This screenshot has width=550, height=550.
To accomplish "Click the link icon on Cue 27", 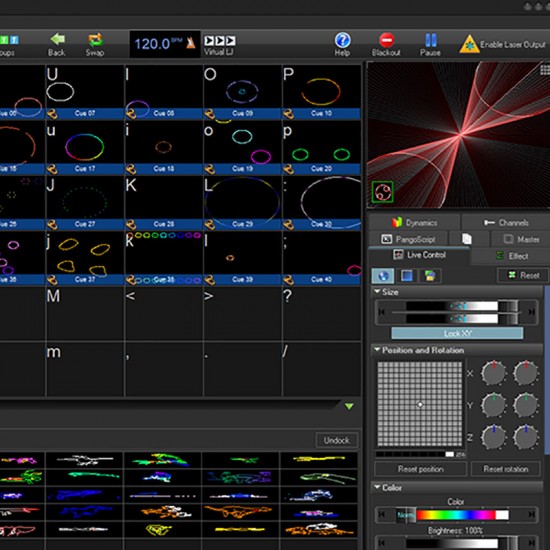I will [52, 224].
